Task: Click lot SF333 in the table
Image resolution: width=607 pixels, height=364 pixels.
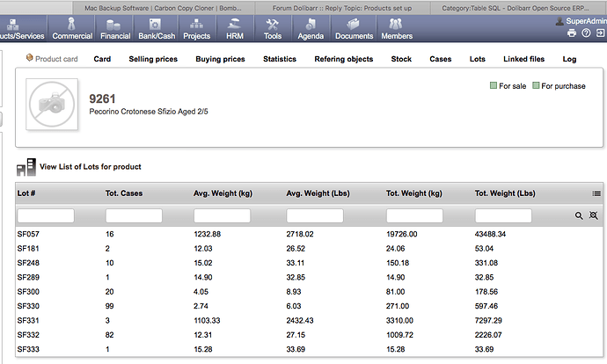Action: point(28,349)
